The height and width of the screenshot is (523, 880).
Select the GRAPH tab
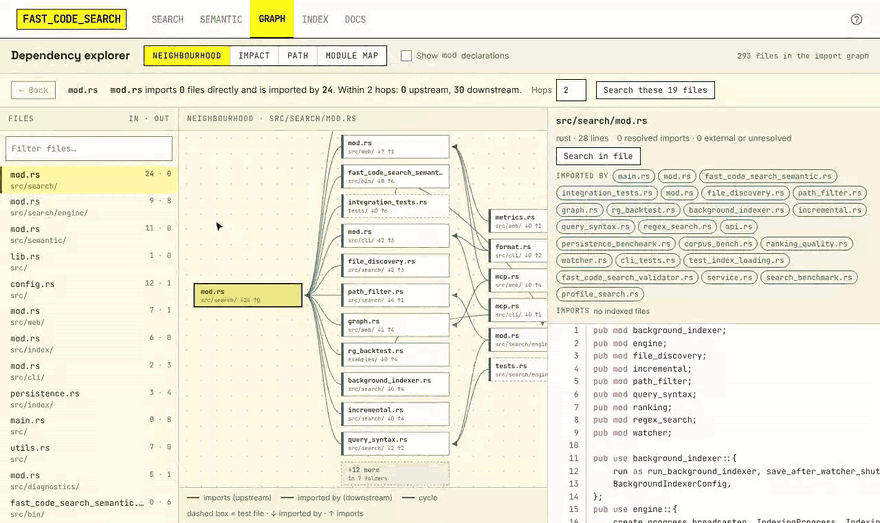pyautogui.click(x=272, y=19)
